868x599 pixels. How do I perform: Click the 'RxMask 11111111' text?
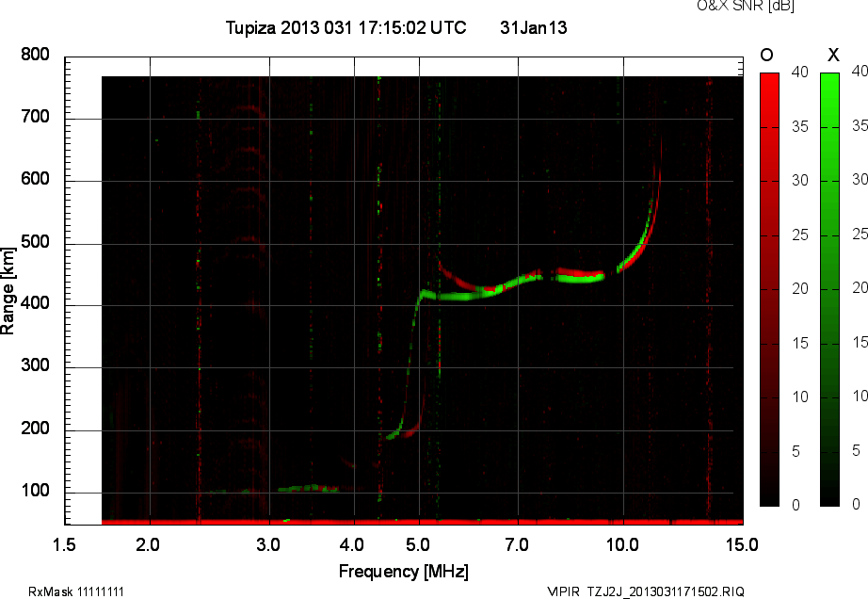76,591
